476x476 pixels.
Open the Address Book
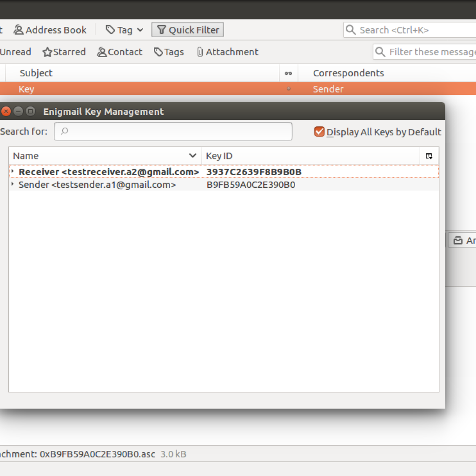(x=50, y=30)
